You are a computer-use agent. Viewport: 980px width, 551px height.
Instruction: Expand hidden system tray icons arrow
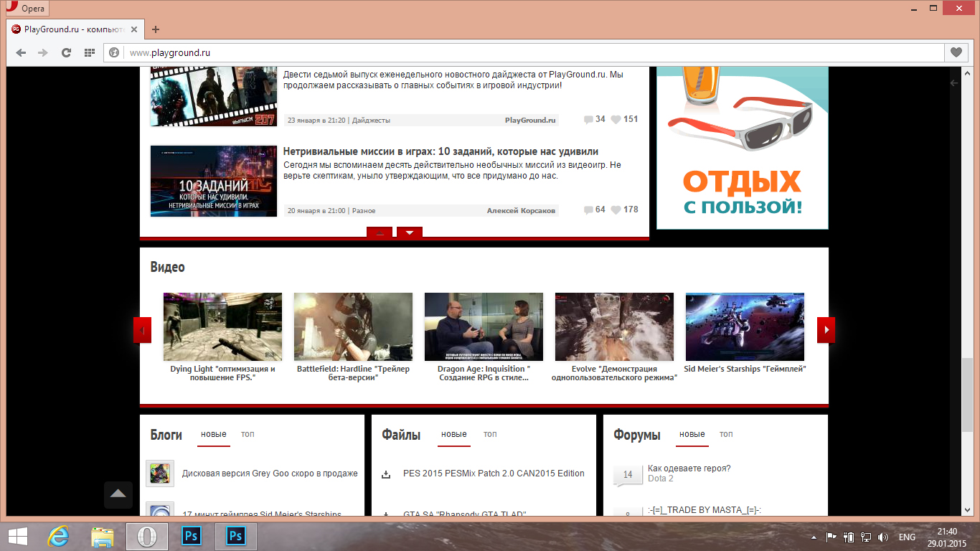coord(814,537)
